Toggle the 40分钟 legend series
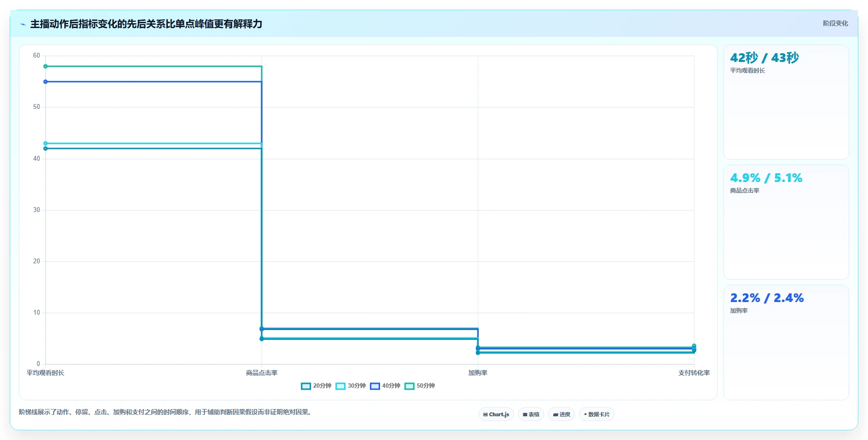 [385, 386]
